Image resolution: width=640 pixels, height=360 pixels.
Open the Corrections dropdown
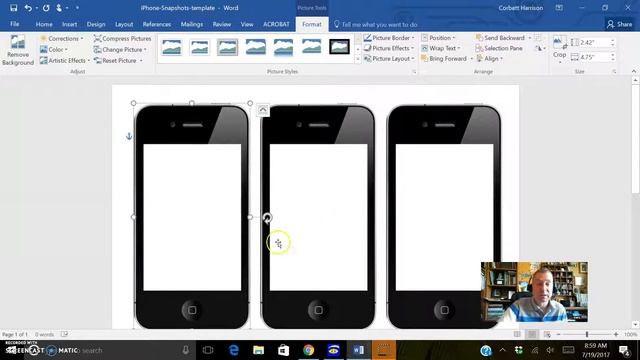(62, 38)
